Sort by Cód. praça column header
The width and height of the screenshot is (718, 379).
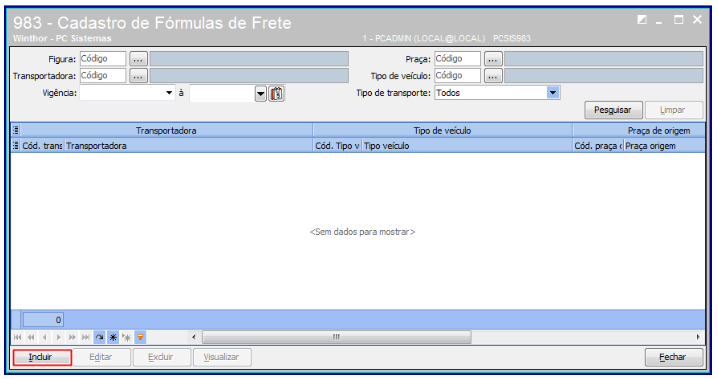[598, 146]
